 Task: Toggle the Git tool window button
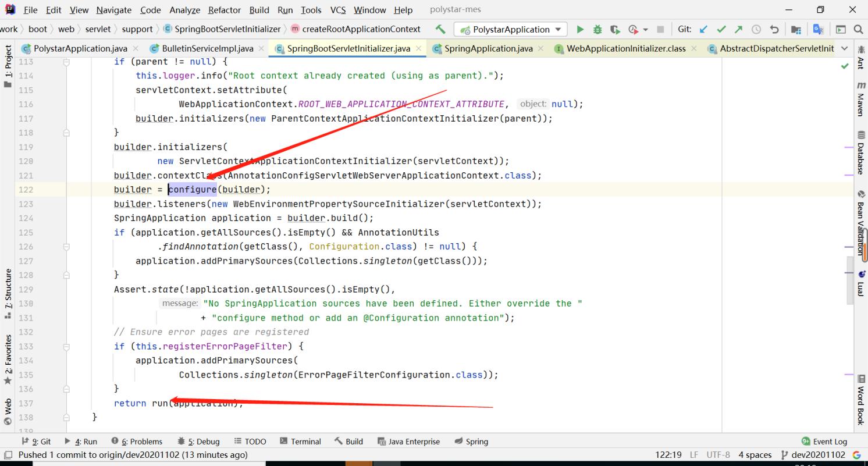(x=36, y=442)
